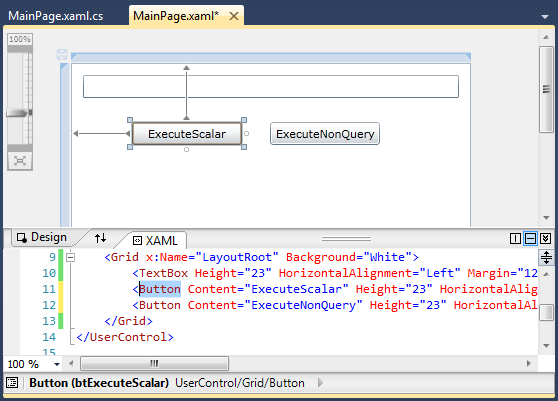Screen dimensions: 558x401
Task: Swap the design and XAML panes
Action: pos(100,238)
